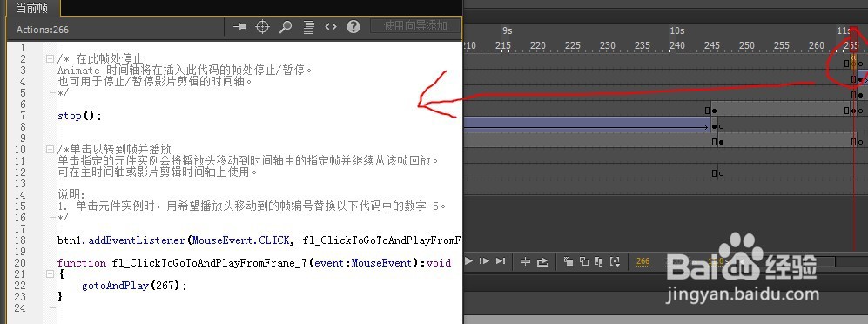The image size is (868, 324).
Task: Click the comment line beginning 'Animate 时间轴将在'
Action: pos(185,71)
